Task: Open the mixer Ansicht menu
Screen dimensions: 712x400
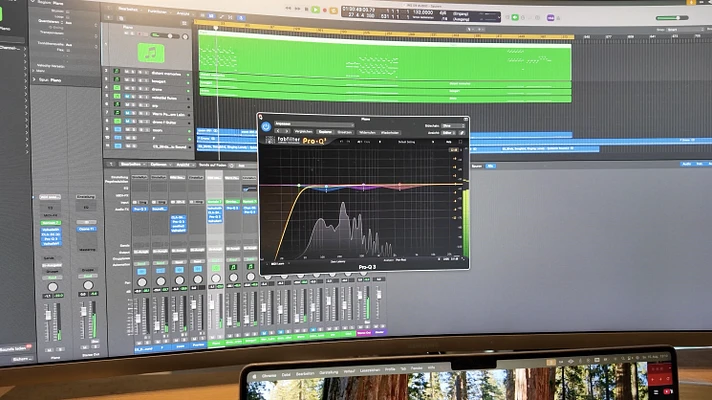Action: click(x=183, y=165)
